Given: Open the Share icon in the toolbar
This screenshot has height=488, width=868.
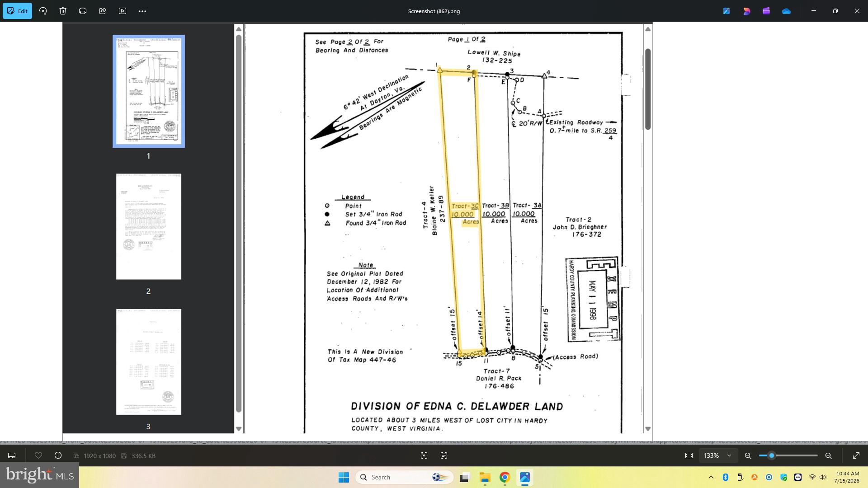Looking at the screenshot, I should click(103, 11).
